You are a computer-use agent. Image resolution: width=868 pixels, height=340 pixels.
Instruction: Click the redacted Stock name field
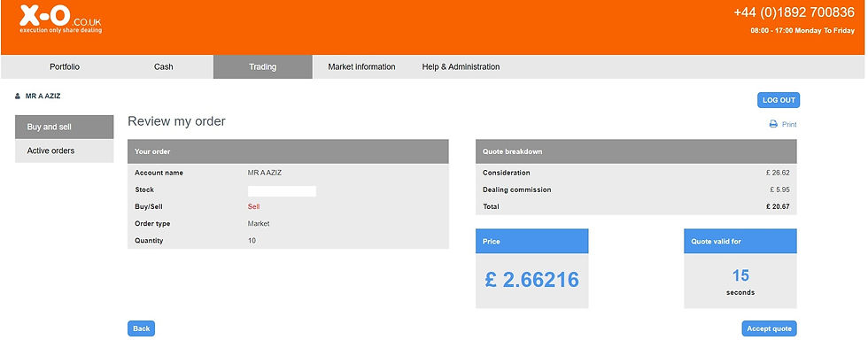tap(282, 191)
